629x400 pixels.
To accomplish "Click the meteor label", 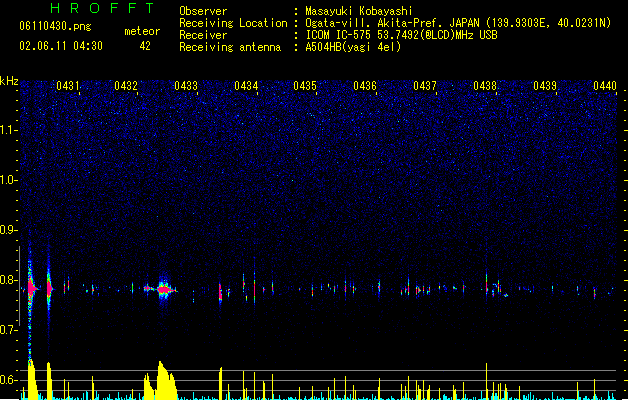I will point(142,31).
